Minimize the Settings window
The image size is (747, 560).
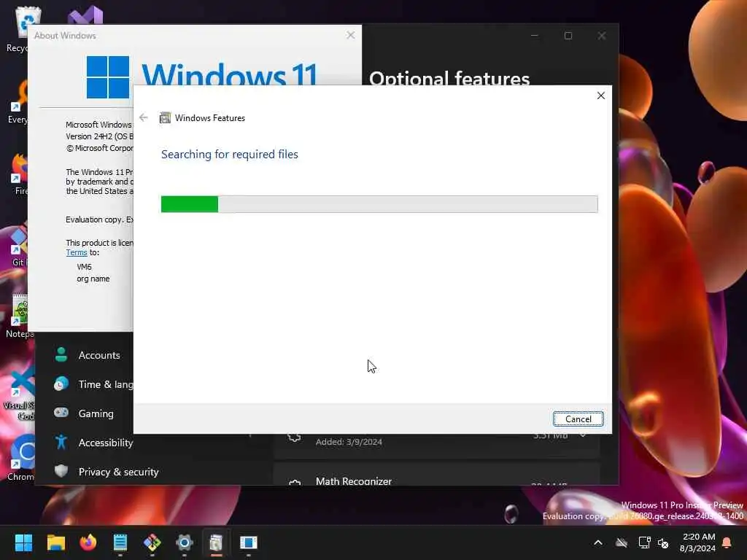point(535,36)
